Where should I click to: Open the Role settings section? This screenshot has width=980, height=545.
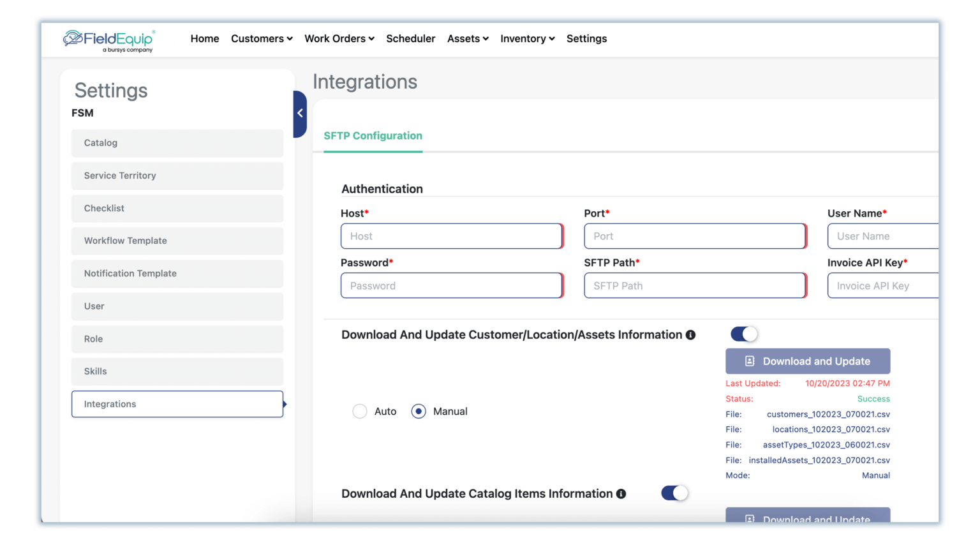[x=177, y=339]
